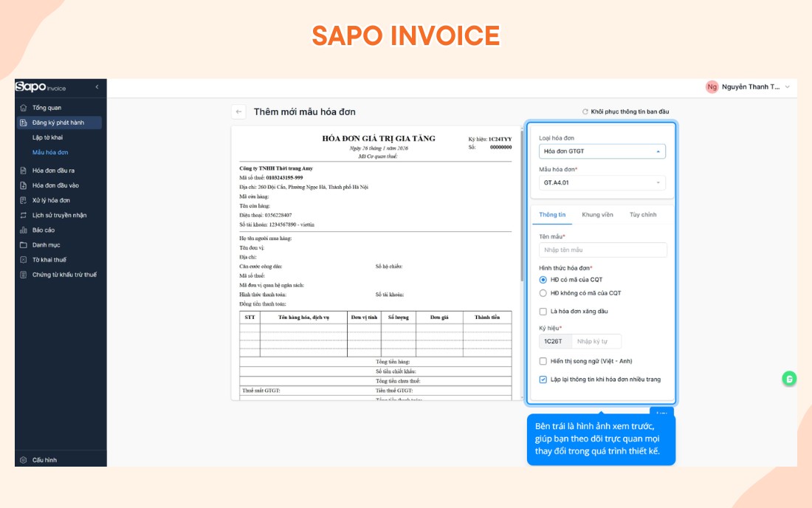812x508 pixels.
Task: Click the Xử lý hóa đơn icon
Action: pos(24,200)
